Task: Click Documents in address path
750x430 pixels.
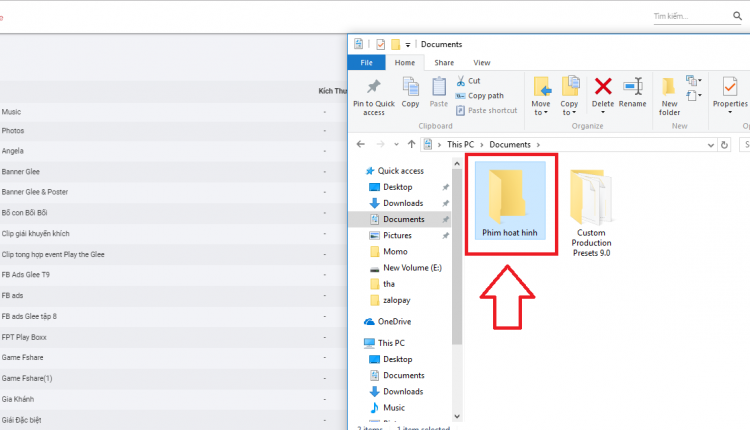Action: 510,144
